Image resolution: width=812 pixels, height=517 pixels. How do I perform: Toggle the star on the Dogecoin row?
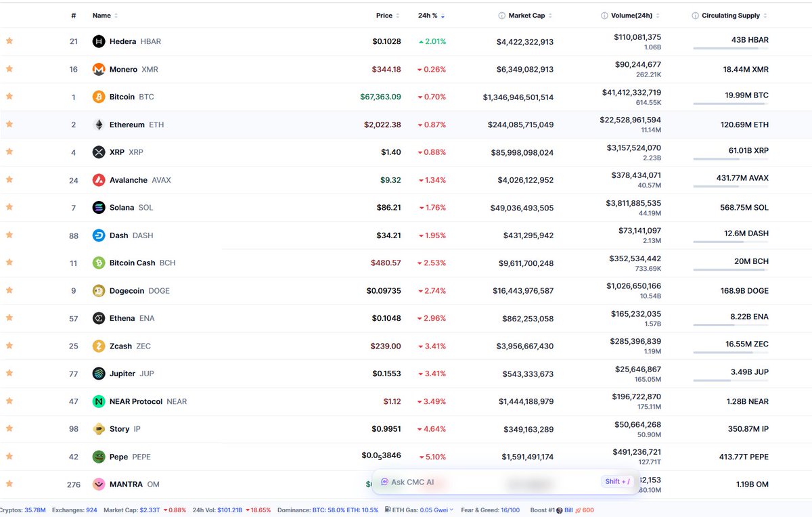9,290
